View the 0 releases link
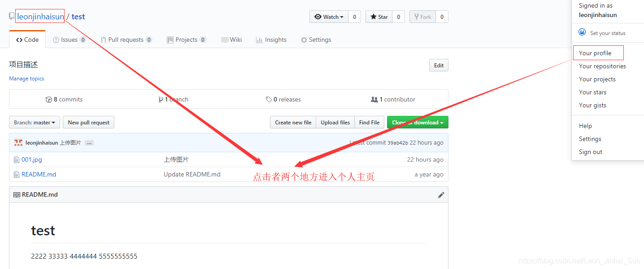 click(283, 99)
